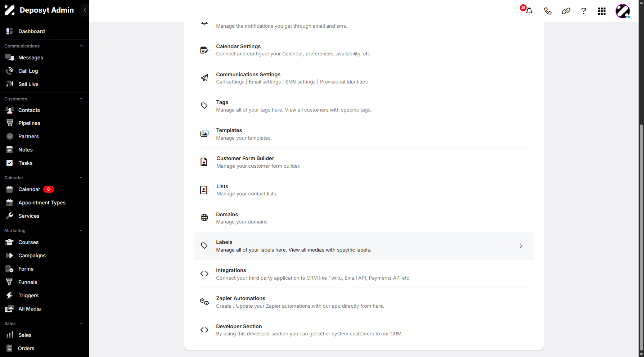Collapse the Customers sidebar section
This screenshot has height=357, width=644.
(x=81, y=99)
